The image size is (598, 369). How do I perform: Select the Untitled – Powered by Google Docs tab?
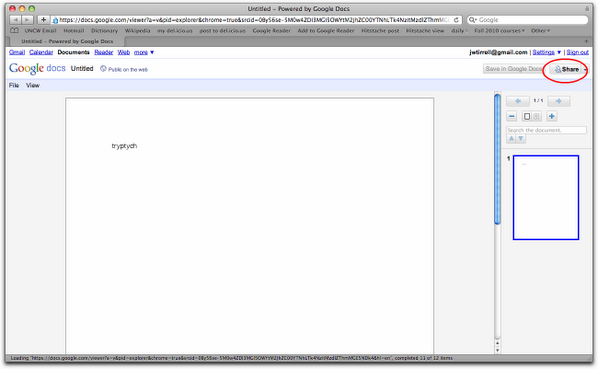(x=67, y=41)
